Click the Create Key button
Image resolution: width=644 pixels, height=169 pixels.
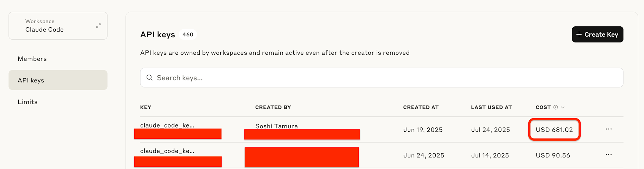(597, 34)
